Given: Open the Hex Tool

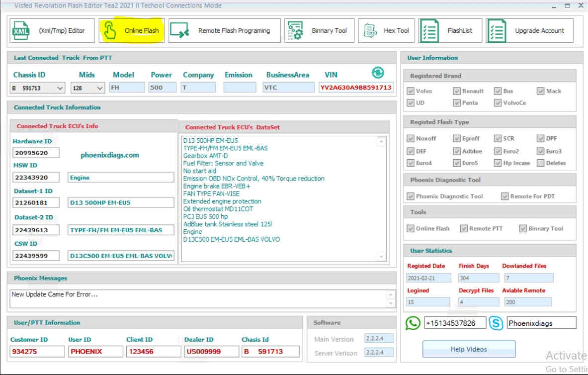Looking at the screenshot, I should [x=386, y=30].
